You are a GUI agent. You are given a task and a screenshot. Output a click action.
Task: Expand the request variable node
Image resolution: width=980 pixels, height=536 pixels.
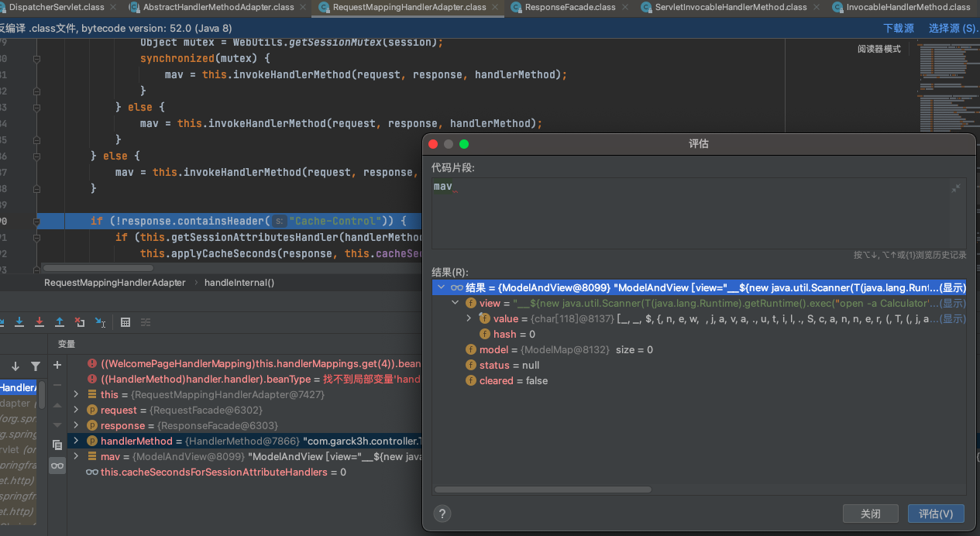point(75,410)
